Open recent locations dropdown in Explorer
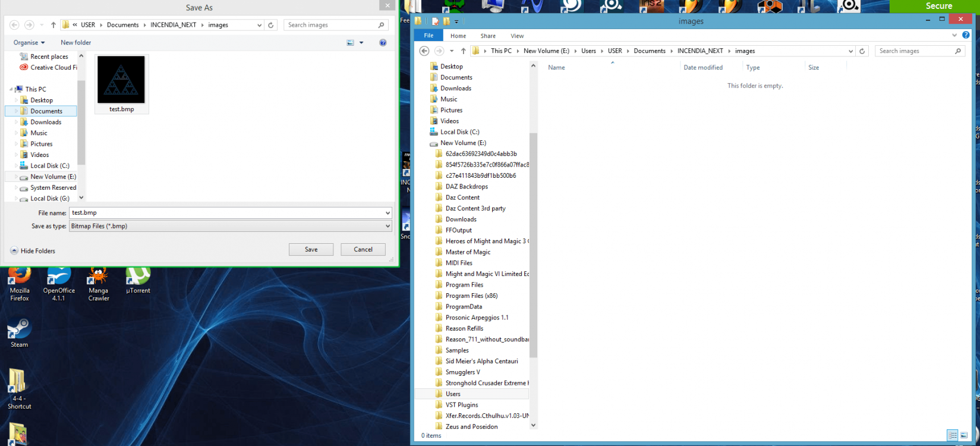Screen dimensions: 980x446 [x=452, y=51]
